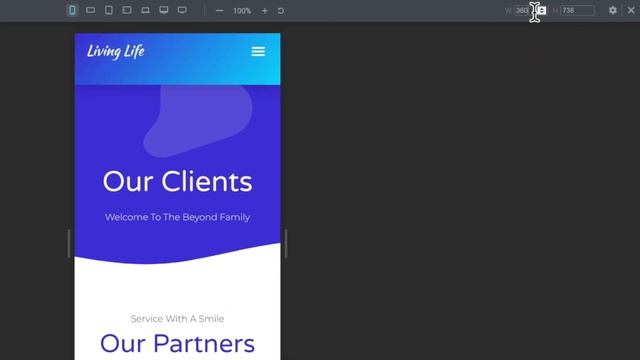This screenshot has height=360, width=640.
Task: Zoom out with the minus button
Action: pyautogui.click(x=220, y=11)
